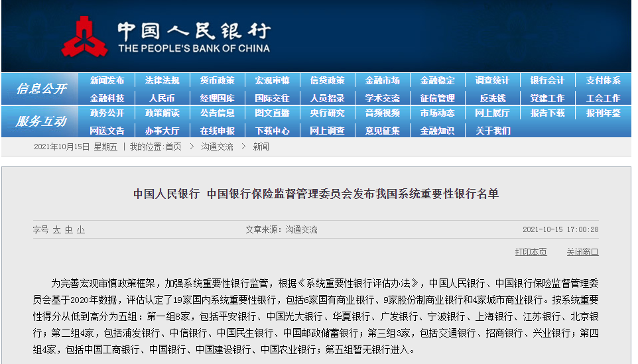Viewport: 638px width, 364px height.
Task: Click 打印本页 to print the page
Action: (x=531, y=252)
